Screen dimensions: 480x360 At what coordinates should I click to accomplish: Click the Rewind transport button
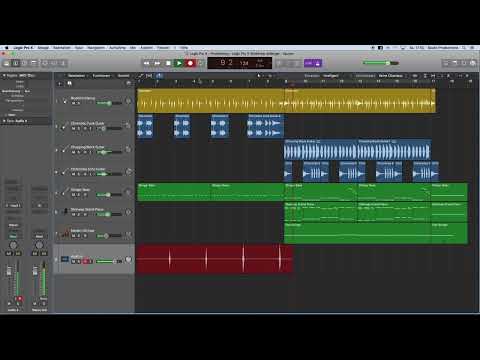147,63
